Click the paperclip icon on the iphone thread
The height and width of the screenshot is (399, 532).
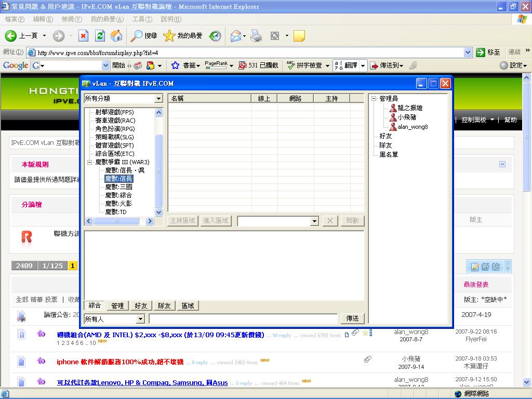[x=368, y=359]
